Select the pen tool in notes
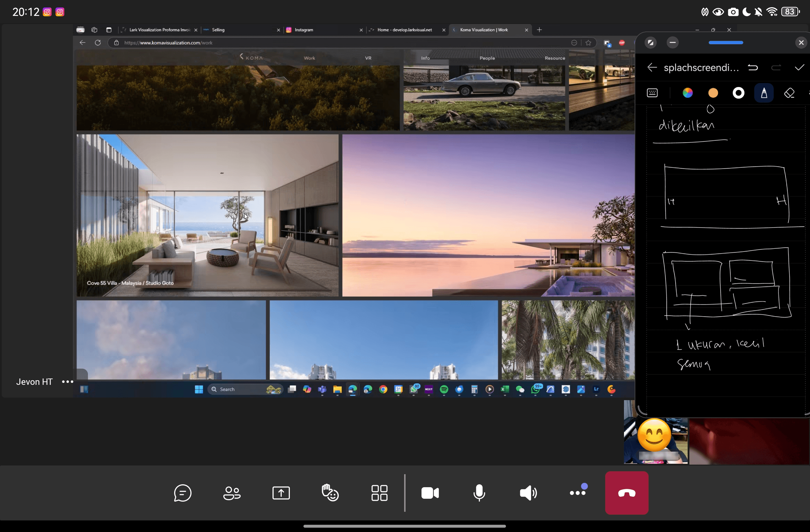 point(764,93)
